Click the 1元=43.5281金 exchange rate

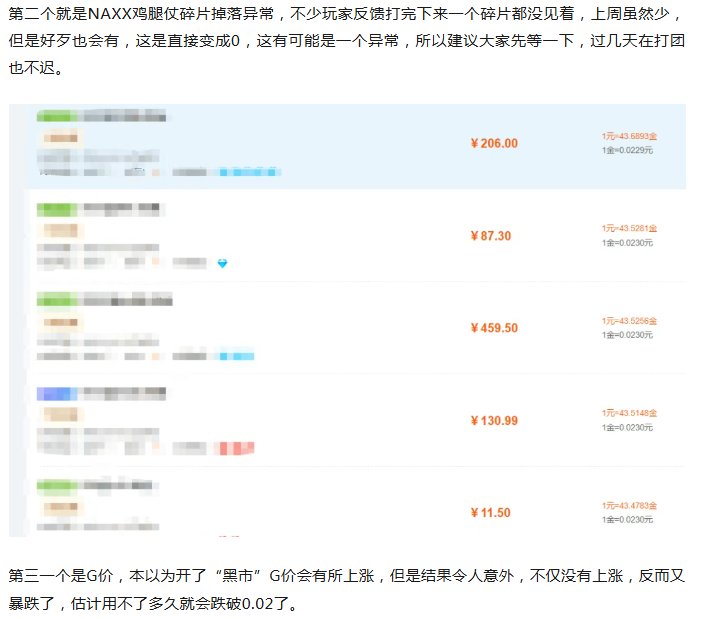pyautogui.click(x=629, y=228)
